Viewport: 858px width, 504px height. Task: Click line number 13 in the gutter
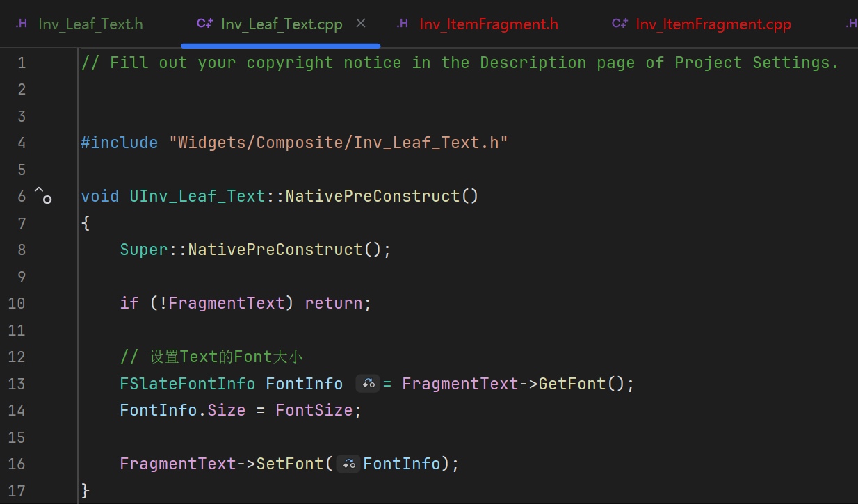pos(17,384)
